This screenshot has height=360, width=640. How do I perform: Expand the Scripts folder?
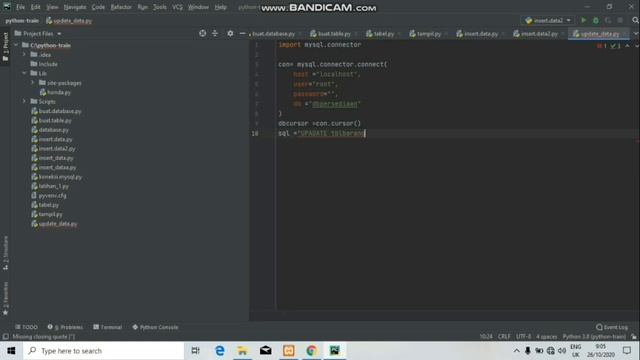coord(24,102)
